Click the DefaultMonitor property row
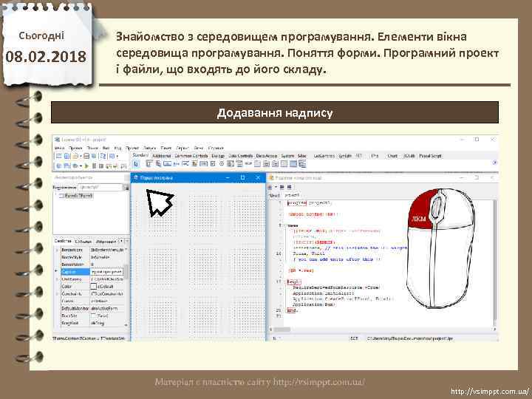This screenshot has width=532, height=399. click(92, 308)
